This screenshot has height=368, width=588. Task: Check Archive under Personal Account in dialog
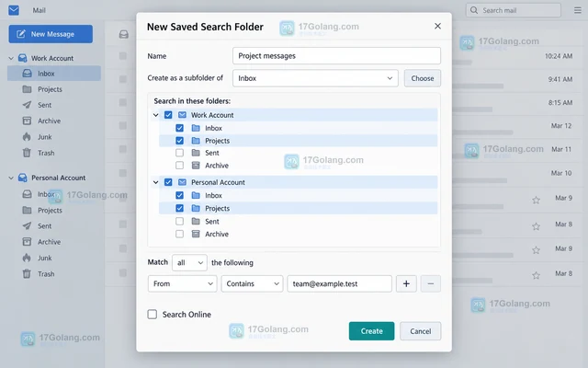coord(180,234)
